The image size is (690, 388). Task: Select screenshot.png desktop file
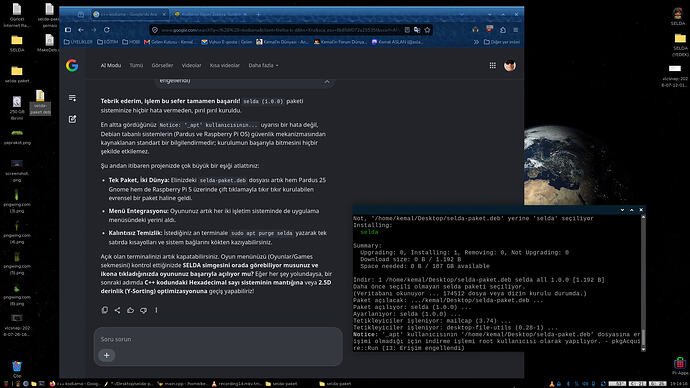point(17,171)
